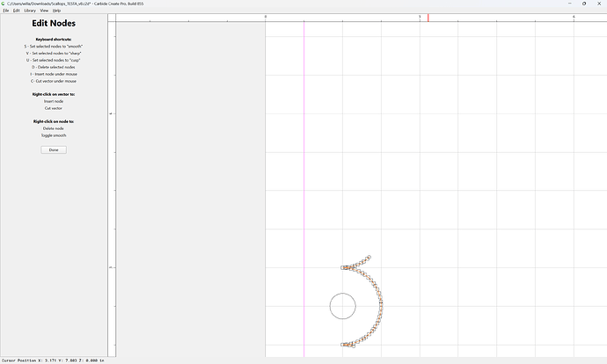The height and width of the screenshot is (364, 607).
Task: Click the "Edit Nodes" panel heading
Action: pos(54,23)
